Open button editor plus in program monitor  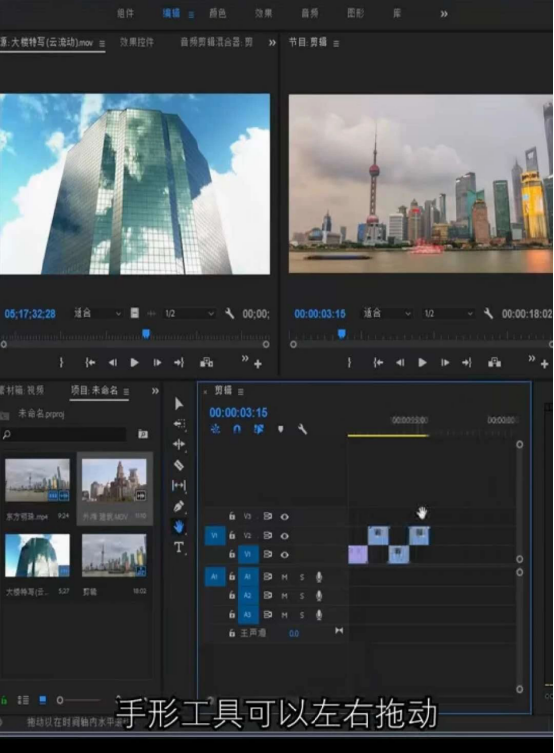point(544,364)
